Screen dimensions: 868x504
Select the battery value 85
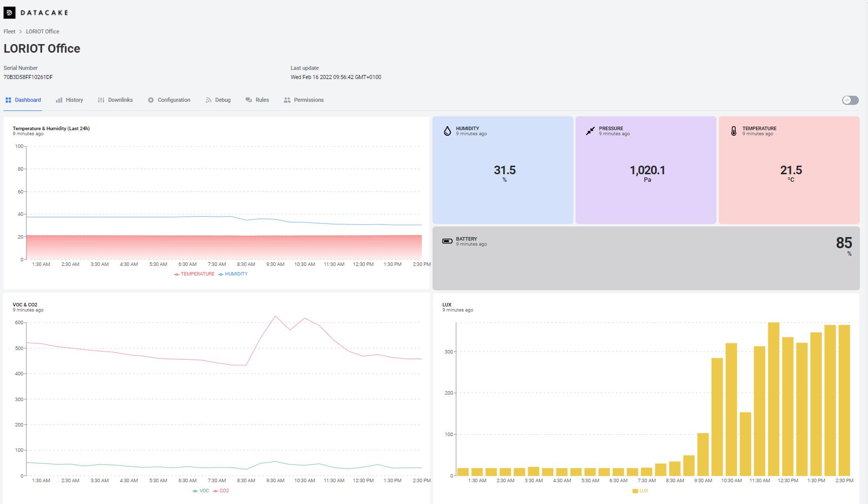pos(844,243)
